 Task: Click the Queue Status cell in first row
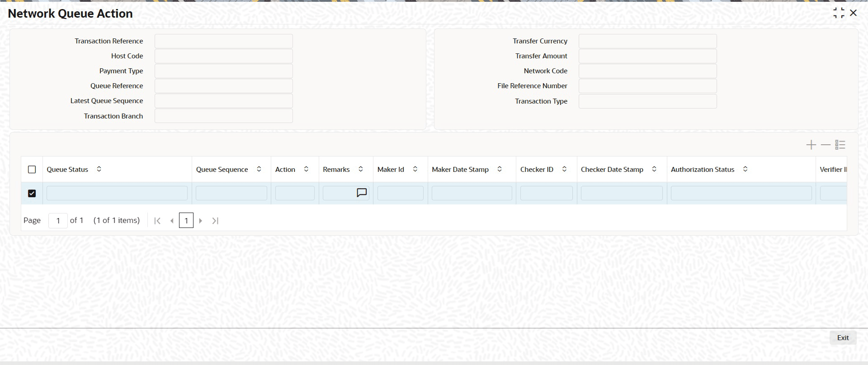click(x=117, y=193)
